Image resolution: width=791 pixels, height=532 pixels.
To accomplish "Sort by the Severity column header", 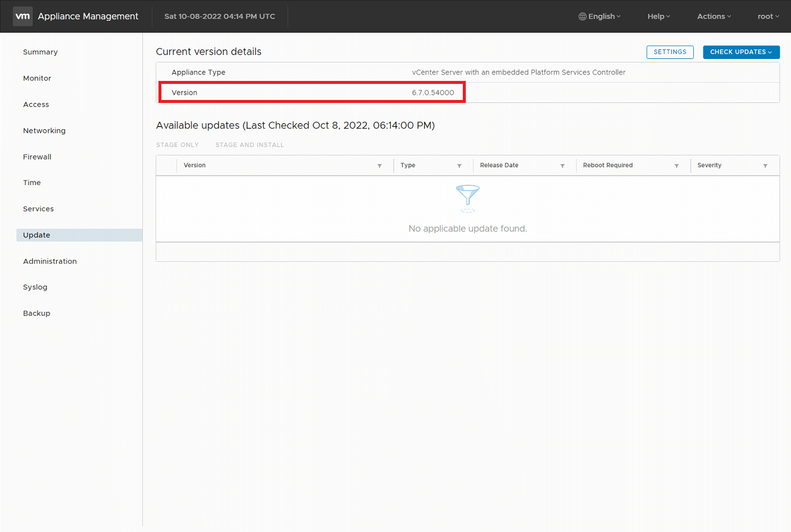I will click(x=709, y=165).
